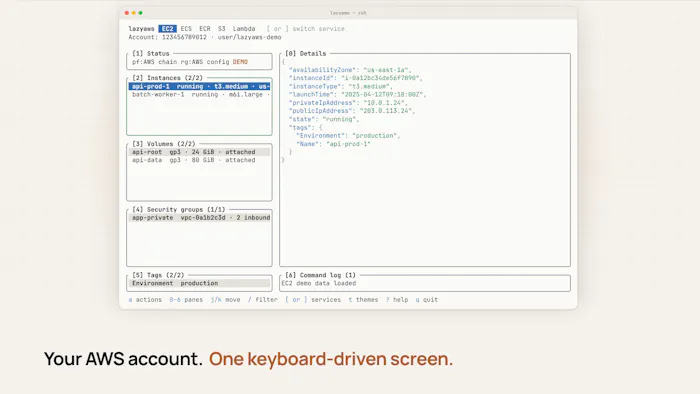
Task: Click the '? help' shortcut hint
Action: pos(397,300)
